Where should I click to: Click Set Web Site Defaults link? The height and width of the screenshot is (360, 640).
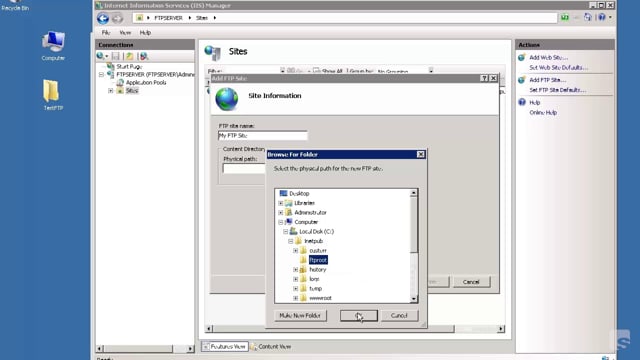pos(558,68)
